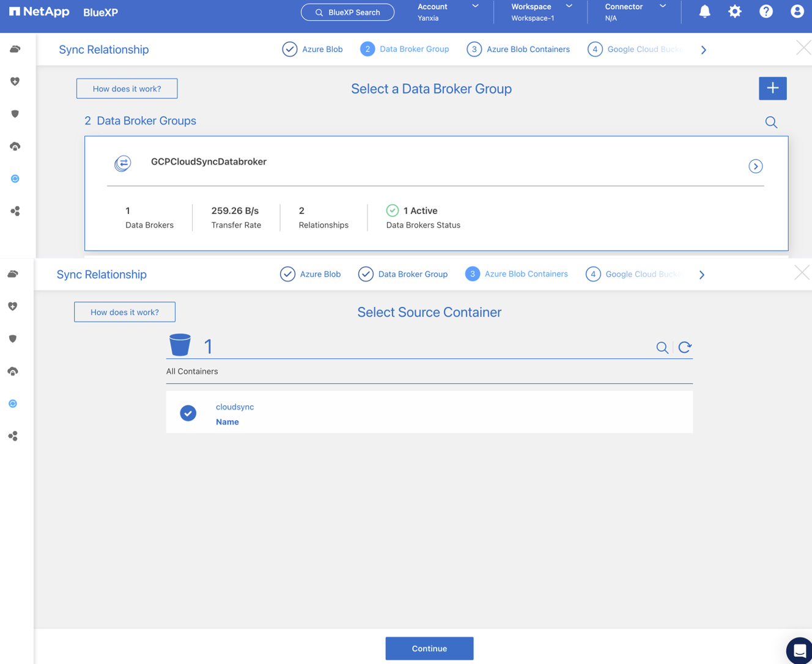The height and width of the screenshot is (664, 812).
Task: Refresh the source container list
Action: click(685, 347)
